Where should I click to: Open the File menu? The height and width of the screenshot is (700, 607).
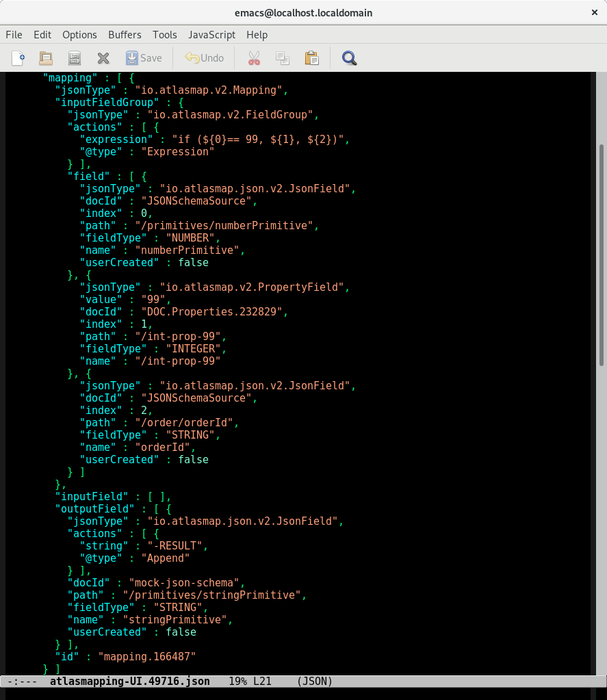point(14,34)
